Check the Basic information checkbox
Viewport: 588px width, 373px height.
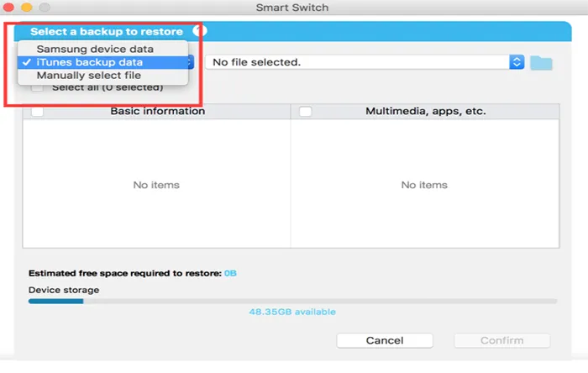(37, 112)
